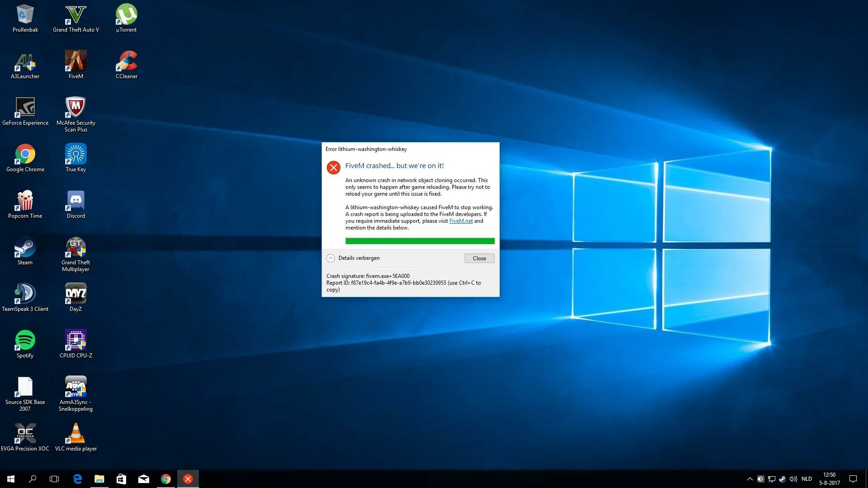Open the Prullenbak recycle bin icon

25,19
